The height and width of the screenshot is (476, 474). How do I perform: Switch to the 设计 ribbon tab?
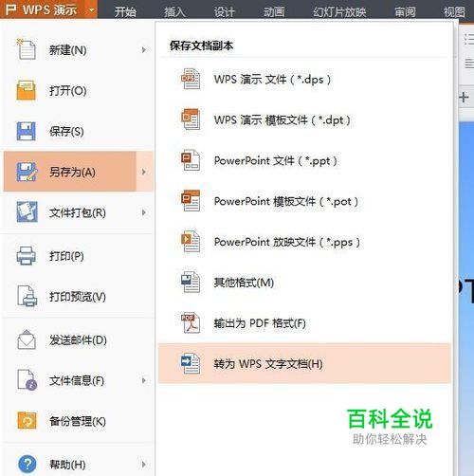click(225, 11)
